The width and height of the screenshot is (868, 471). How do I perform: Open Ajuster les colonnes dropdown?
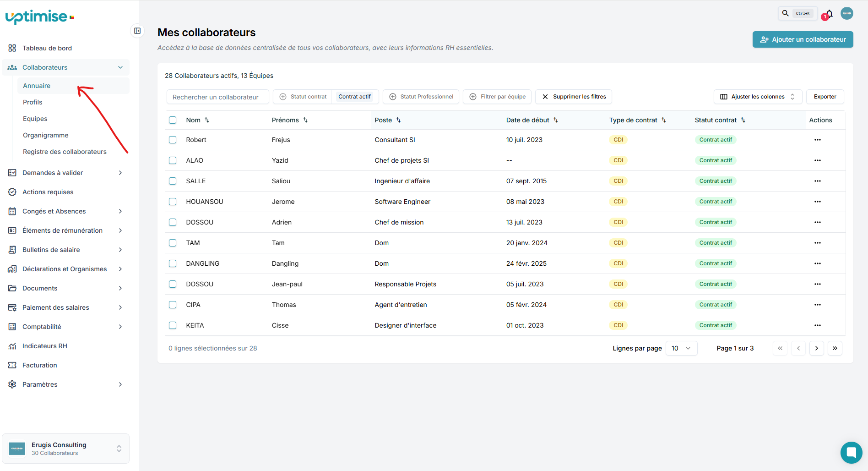pos(758,97)
